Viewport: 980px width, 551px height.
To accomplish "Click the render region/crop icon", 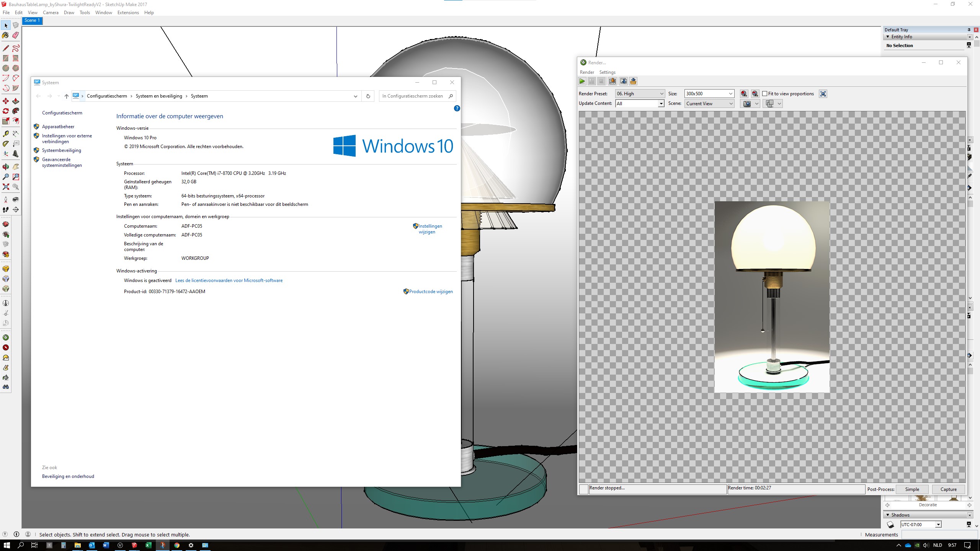I will (823, 93).
